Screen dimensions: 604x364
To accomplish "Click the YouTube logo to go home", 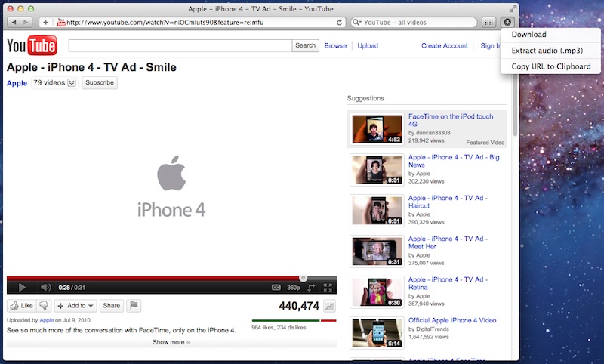I will [32, 46].
